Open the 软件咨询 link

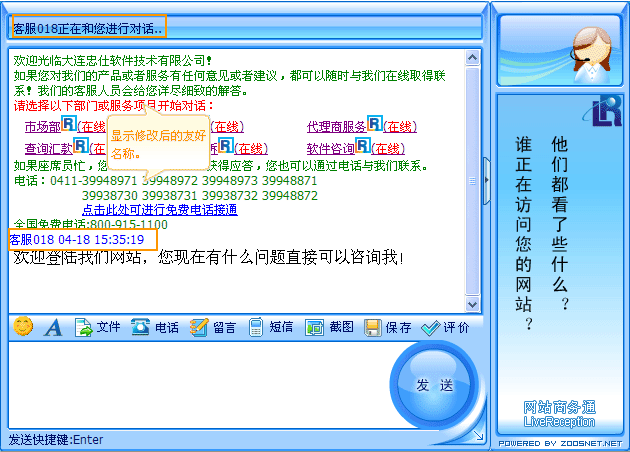330,148
